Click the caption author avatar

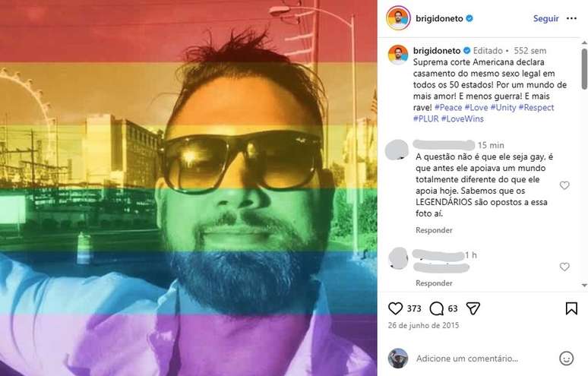(398, 55)
